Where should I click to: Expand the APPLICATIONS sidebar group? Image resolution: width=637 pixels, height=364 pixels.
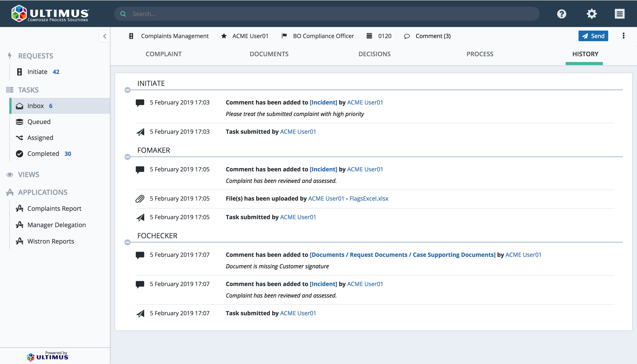pyautogui.click(x=43, y=192)
